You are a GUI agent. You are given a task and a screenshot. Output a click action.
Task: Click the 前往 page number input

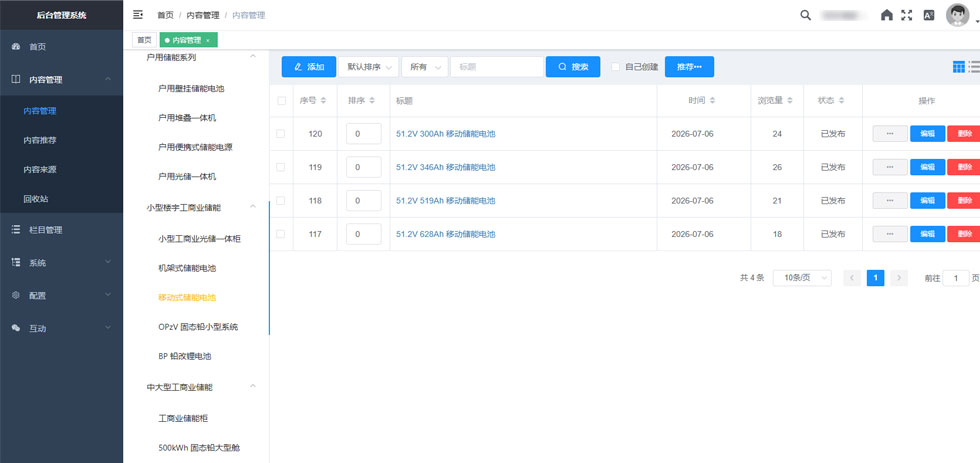pos(956,278)
